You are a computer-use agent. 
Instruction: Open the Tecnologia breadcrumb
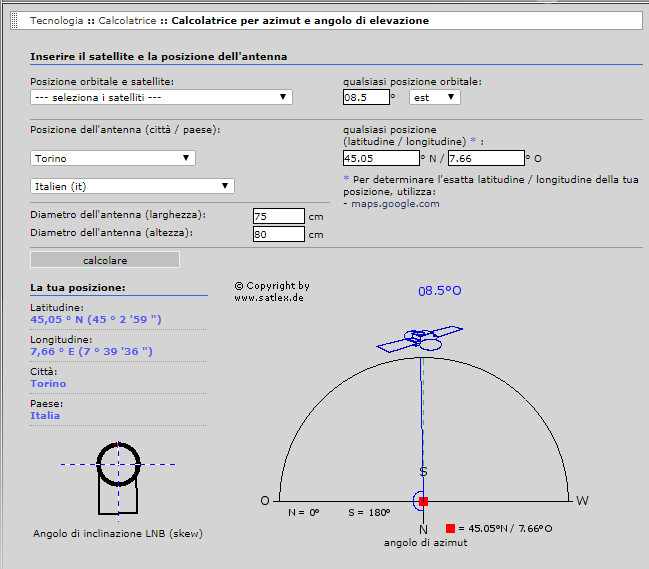pyautogui.click(x=57, y=20)
